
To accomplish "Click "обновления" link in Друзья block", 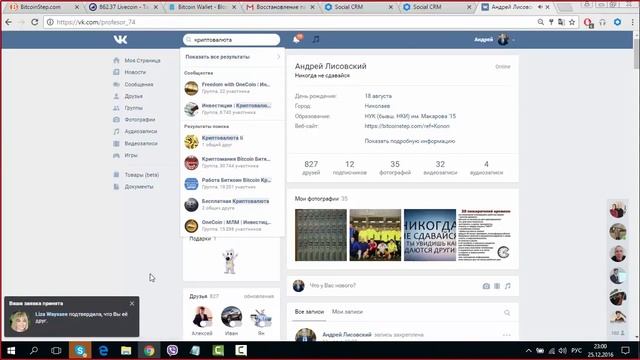I will [x=259, y=296].
